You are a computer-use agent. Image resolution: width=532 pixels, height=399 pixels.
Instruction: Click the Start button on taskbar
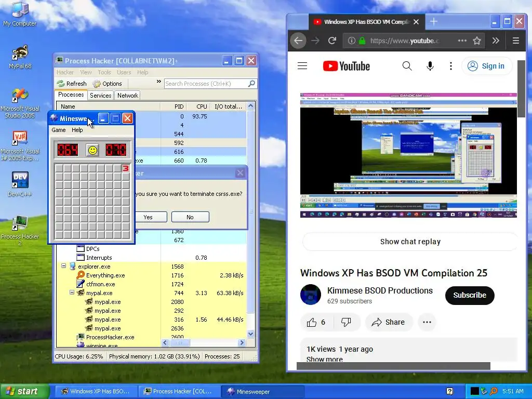coord(24,391)
